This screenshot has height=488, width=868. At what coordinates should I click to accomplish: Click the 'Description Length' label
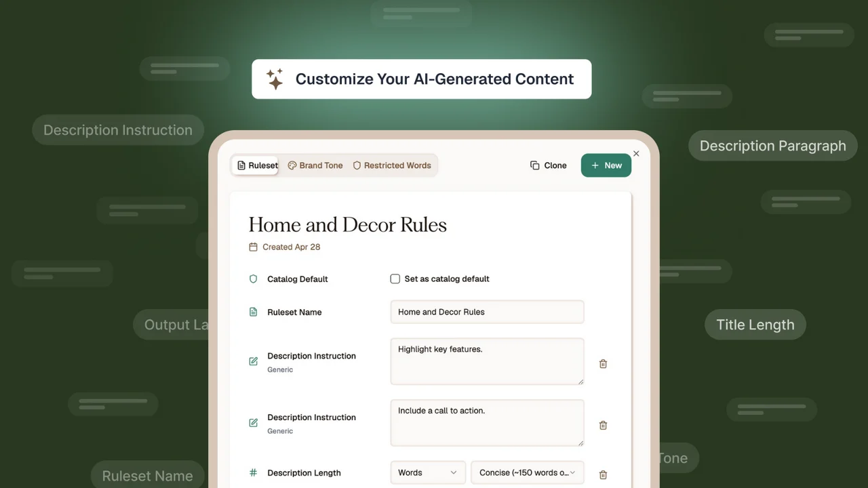(304, 472)
